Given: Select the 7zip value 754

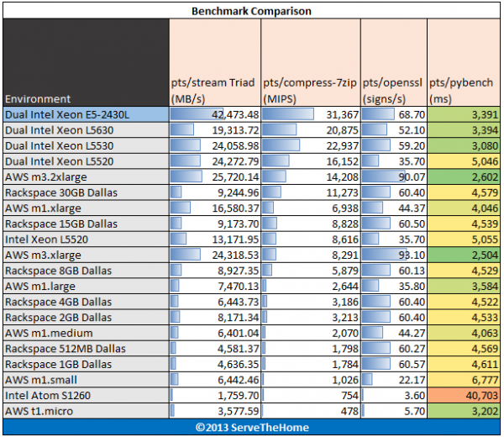Looking at the screenshot, I should pos(311,396).
